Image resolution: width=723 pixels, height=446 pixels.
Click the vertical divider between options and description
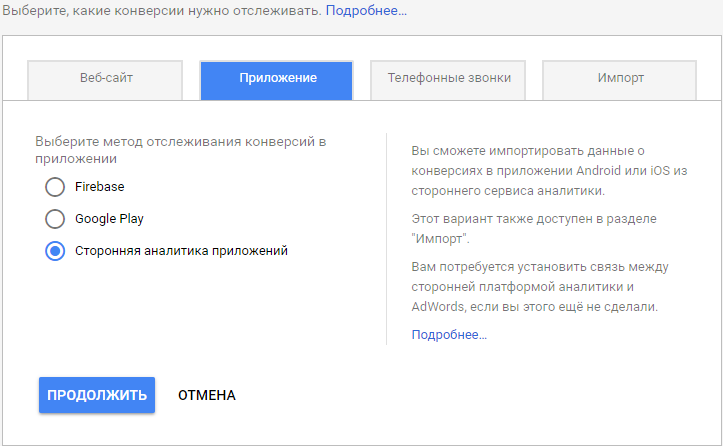click(x=387, y=240)
